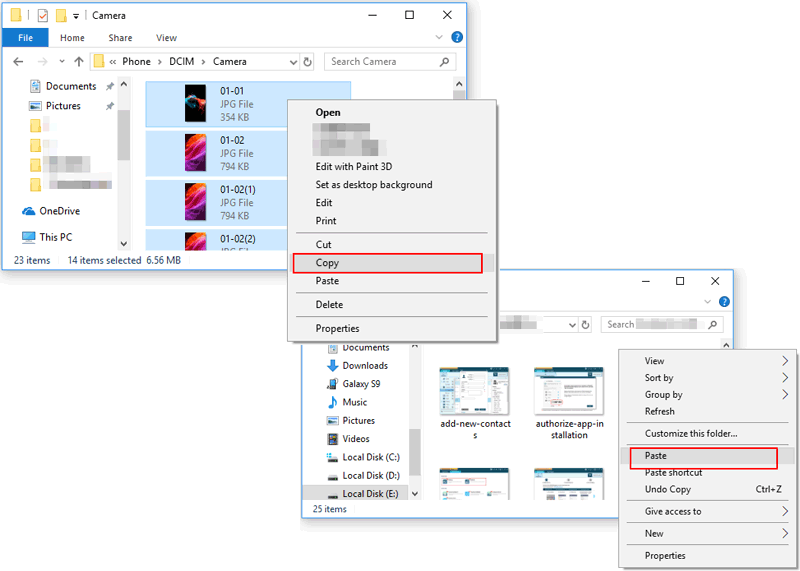Click help icon in second Explorer window
This screenshot has height=571, width=800.
[724, 302]
